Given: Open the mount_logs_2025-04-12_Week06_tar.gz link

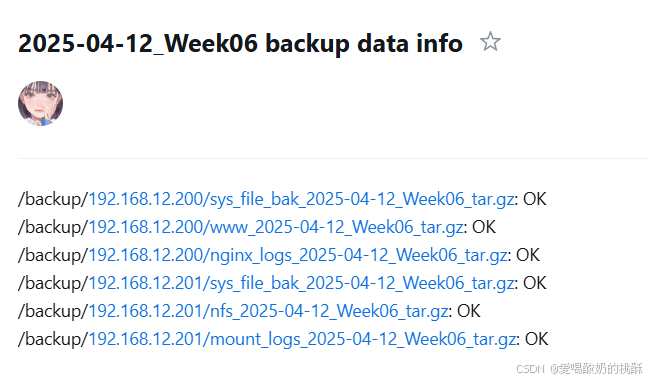Looking at the screenshot, I should pos(302,340).
